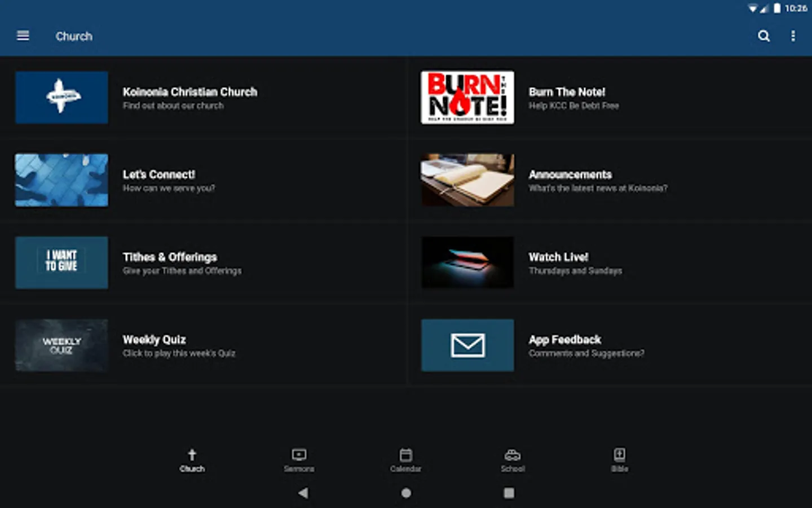The image size is (812, 508).
Task: Click 'Comments and Suggestions?' subtitle
Action: (586, 353)
